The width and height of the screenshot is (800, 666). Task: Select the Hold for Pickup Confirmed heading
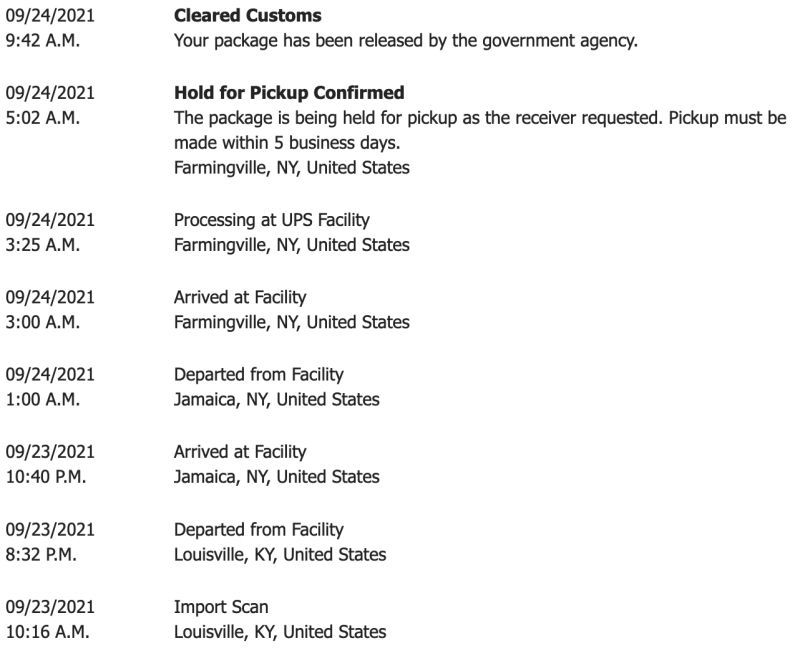(289, 92)
